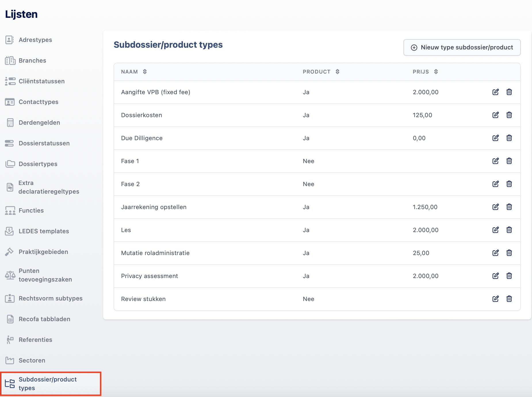
Task: Click Nieuw type subdossier/product button
Action: pyautogui.click(x=462, y=47)
